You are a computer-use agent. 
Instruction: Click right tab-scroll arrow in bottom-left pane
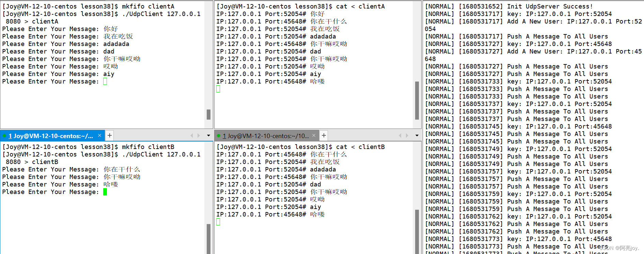[x=199, y=136]
